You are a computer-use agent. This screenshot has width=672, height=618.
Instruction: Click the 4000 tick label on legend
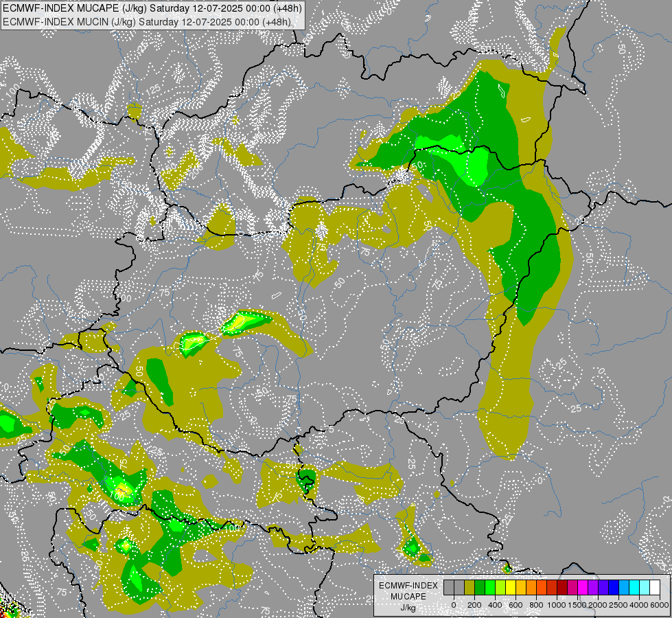click(x=640, y=605)
